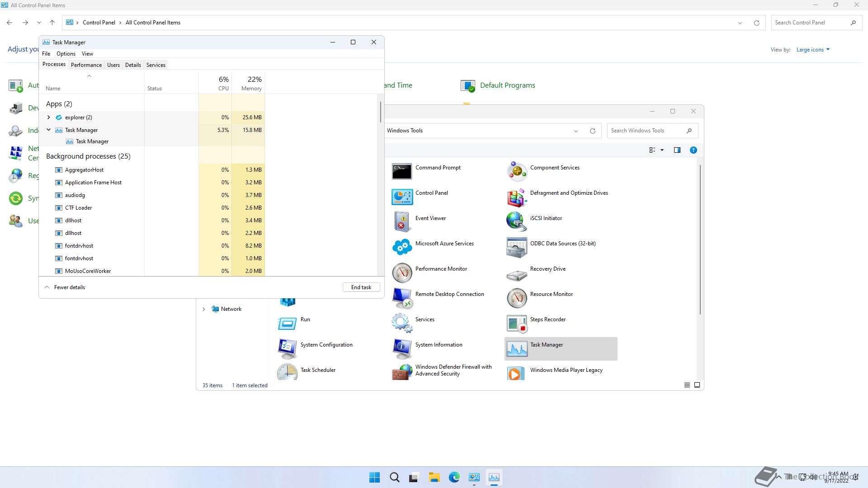Switch to Services tab in Task Manager
868x488 pixels.
coord(156,65)
